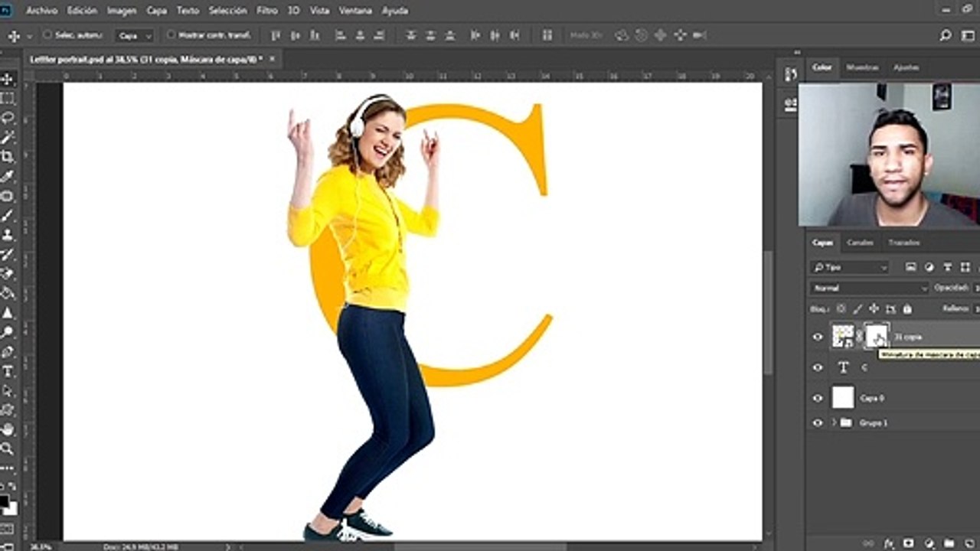Click the layer style fx icon
980x551 pixels.
point(890,543)
